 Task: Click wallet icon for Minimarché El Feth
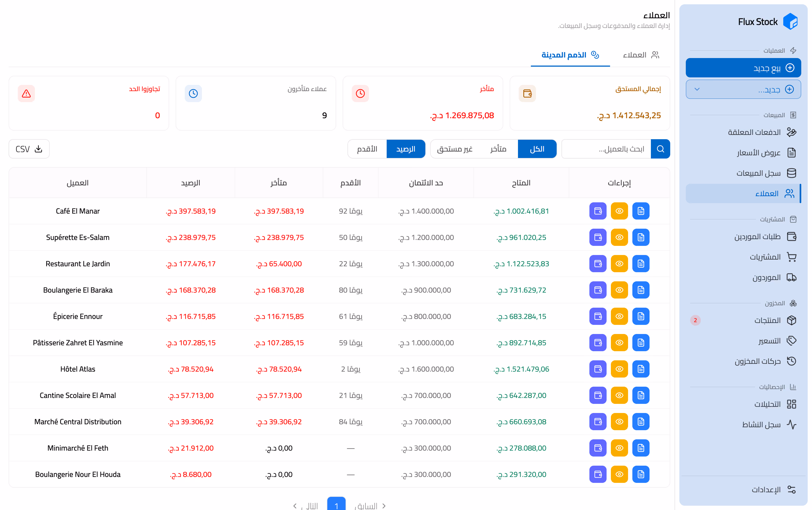click(598, 448)
